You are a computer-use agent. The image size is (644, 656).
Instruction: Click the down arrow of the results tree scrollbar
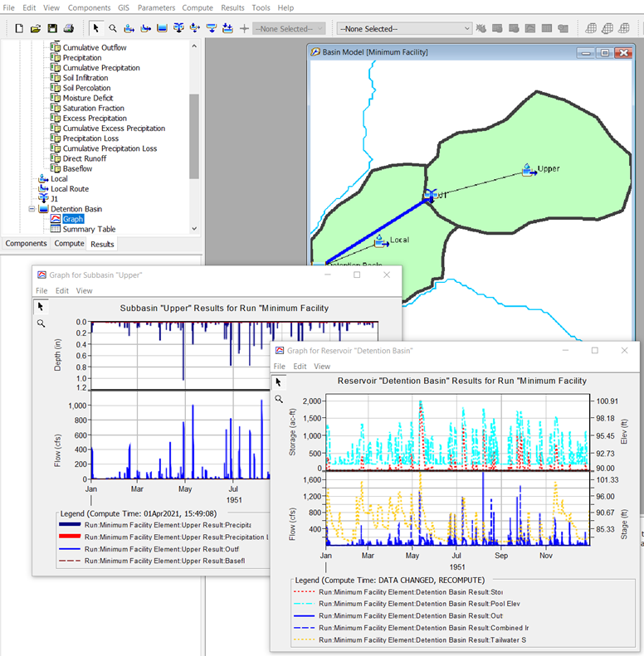coord(194,229)
